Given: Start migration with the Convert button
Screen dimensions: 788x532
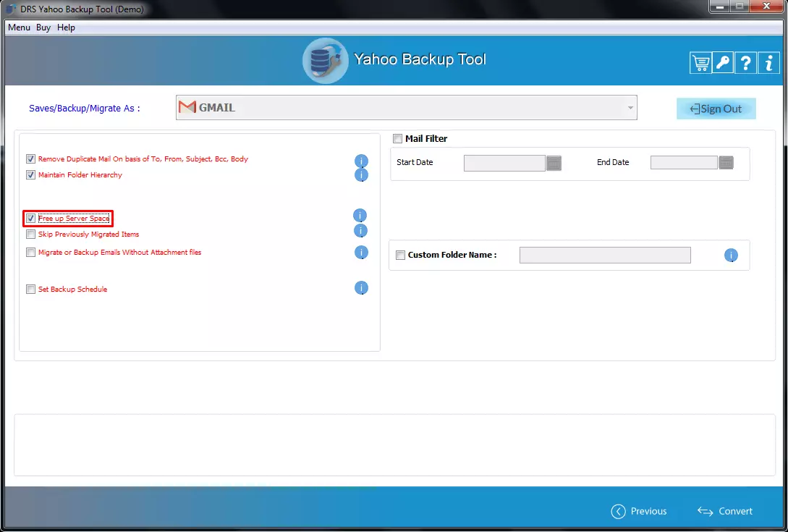Looking at the screenshot, I should (725, 511).
